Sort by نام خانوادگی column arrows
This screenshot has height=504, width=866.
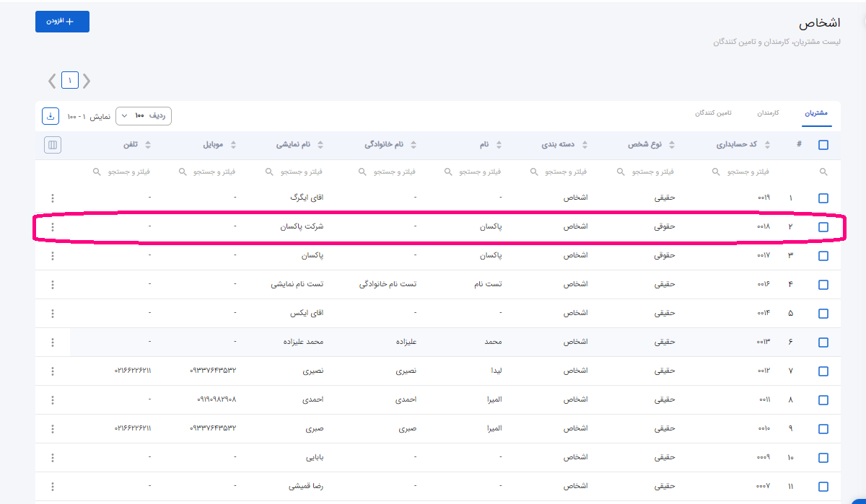pyautogui.click(x=414, y=145)
